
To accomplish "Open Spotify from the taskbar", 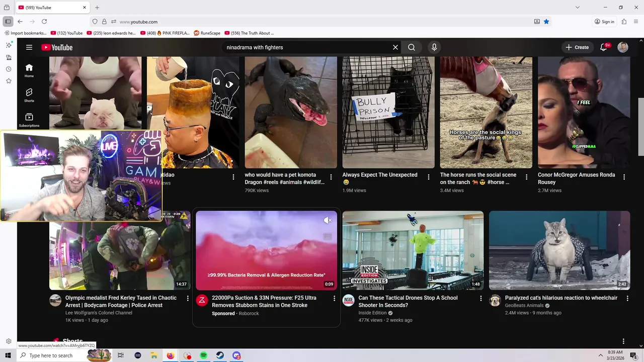I will click(204, 355).
